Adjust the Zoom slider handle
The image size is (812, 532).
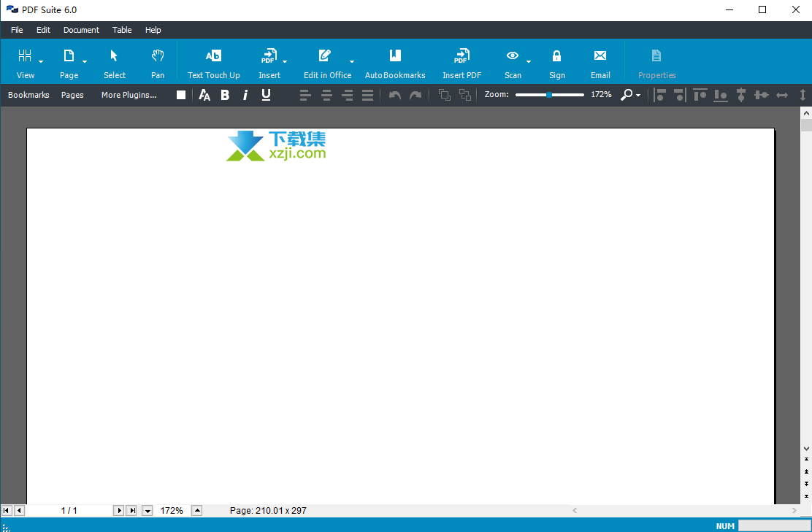549,95
